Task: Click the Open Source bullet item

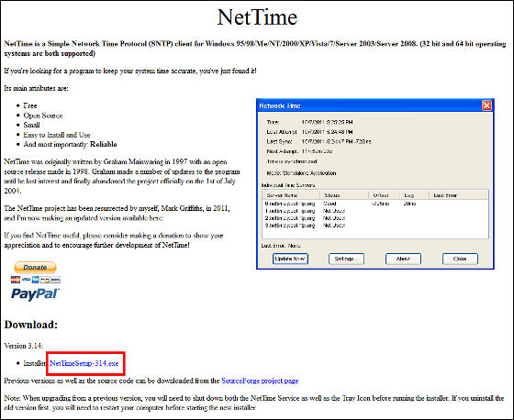Action: (x=43, y=116)
